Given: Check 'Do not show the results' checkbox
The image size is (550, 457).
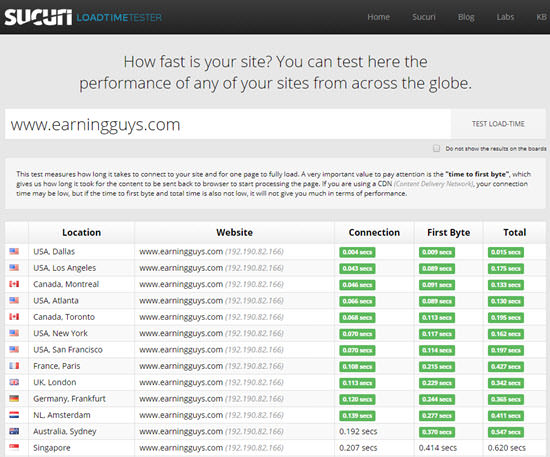Looking at the screenshot, I should click(436, 148).
